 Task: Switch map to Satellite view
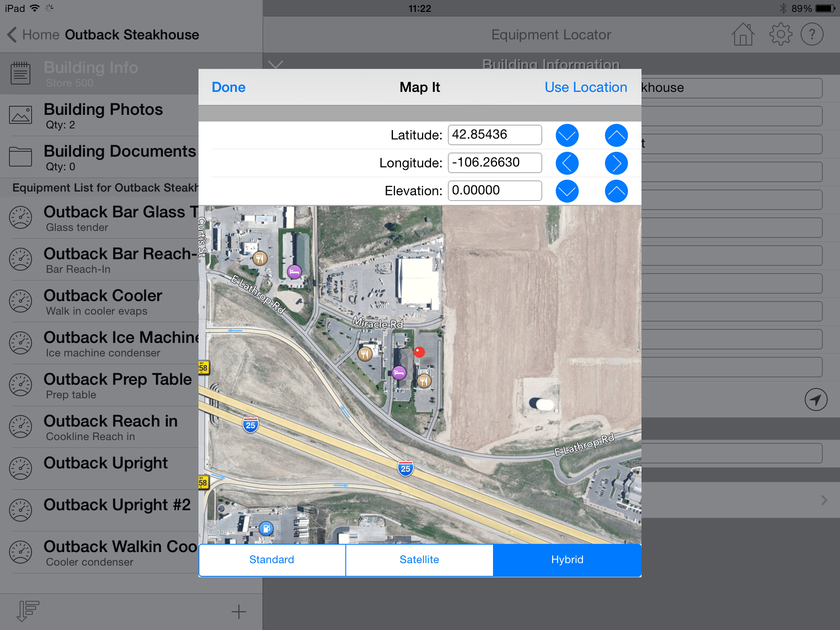pyautogui.click(x=419, y=560)
